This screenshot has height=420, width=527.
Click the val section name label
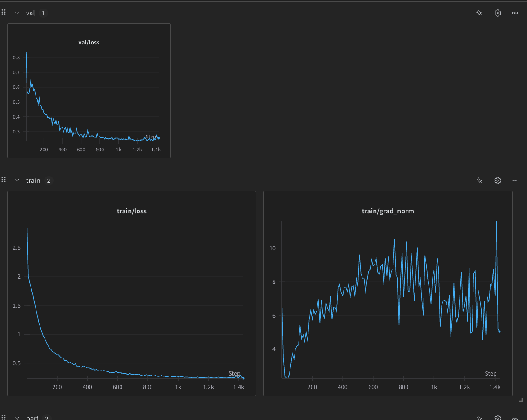tap(30, 13)
